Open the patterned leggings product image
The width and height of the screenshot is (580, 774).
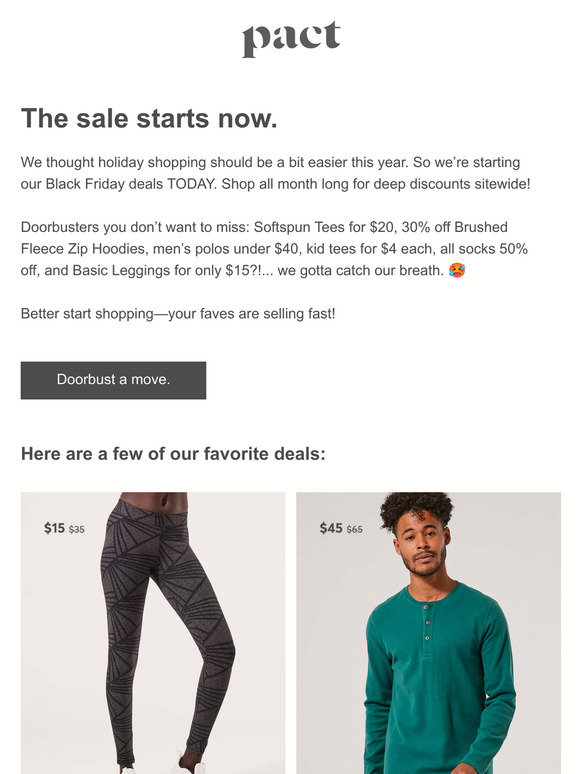pyautogui.click(x=153, y=633)
